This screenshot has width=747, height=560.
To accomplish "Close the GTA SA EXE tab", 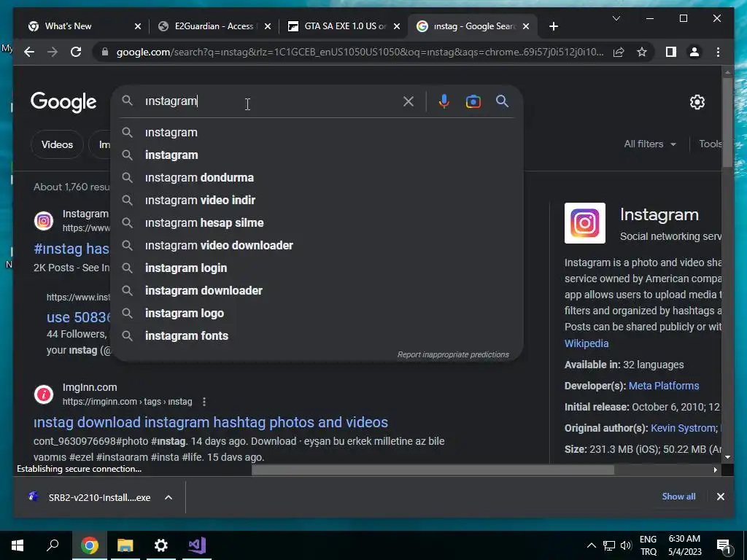I will 396,26.
